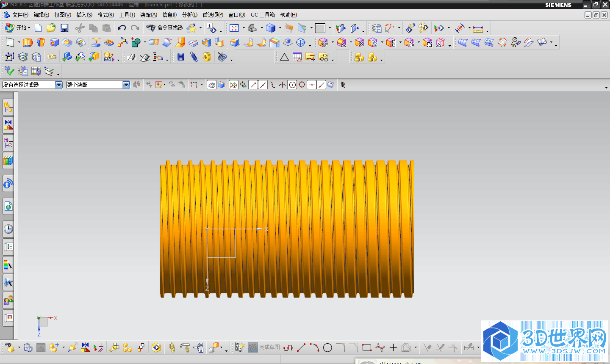This screenshot has height=364, width=610.
Task: Toggle the Enable Snap Point button
Action: point(233,85)
